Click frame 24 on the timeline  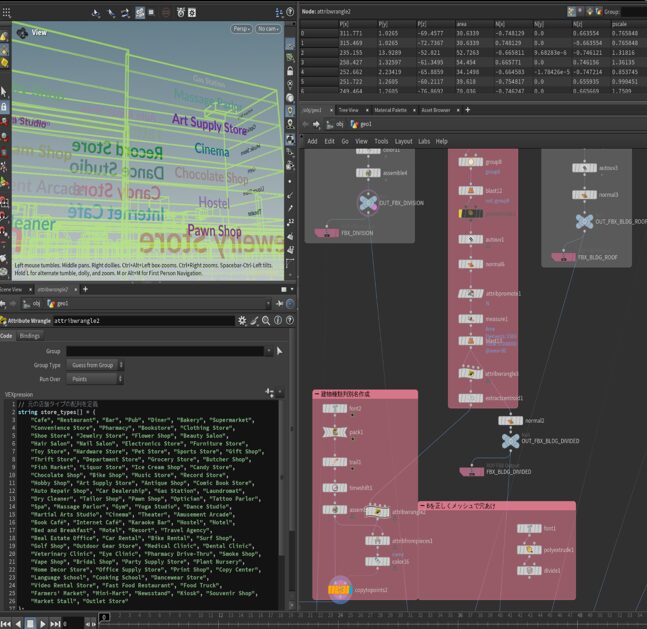pos(340,615)
